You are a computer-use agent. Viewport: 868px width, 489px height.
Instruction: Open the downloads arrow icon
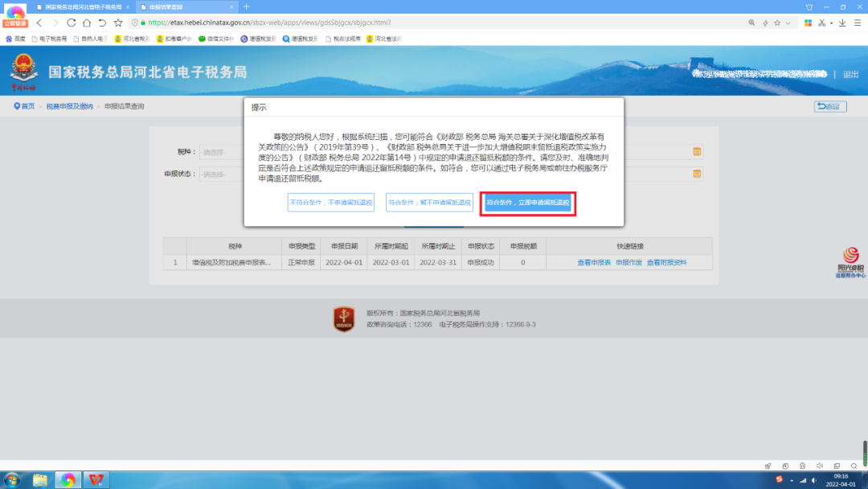tap(842, 23)
